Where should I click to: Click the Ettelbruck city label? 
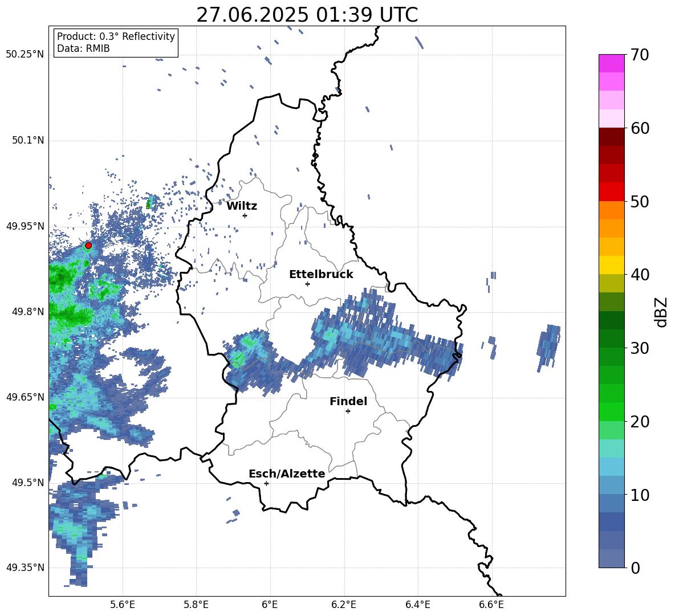click(x=321, y=275)
